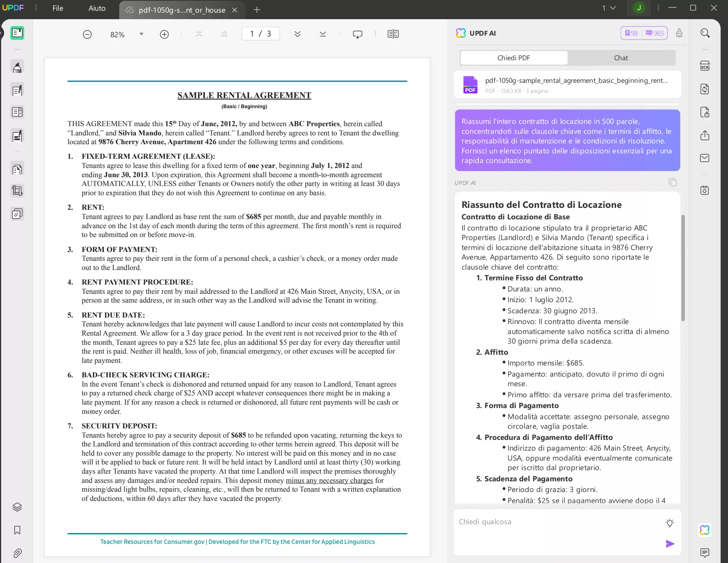The width and height of the screenshot is (728, 563).
Task: Click the AI response scrollbar
Action: 683,268
